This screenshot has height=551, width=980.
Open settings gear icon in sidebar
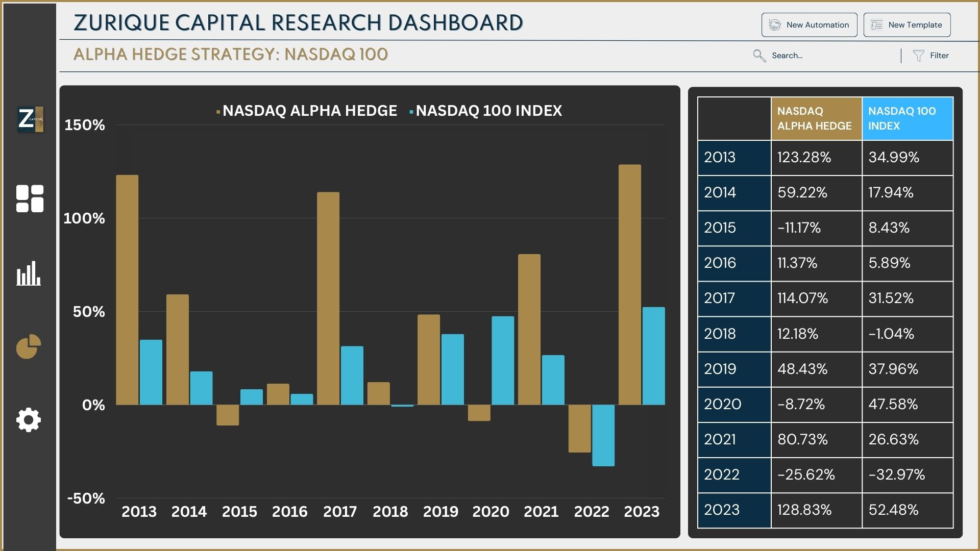tap(29, 420)
